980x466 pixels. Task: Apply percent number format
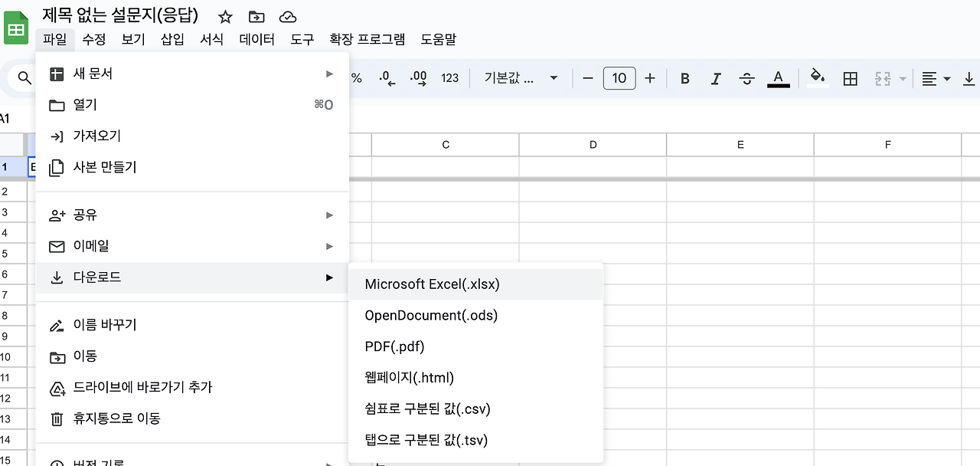[357, 77]
